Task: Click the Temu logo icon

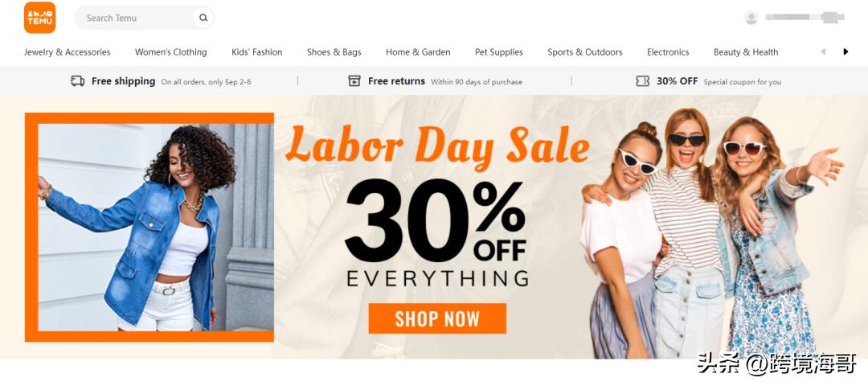Action: point(40,18)
